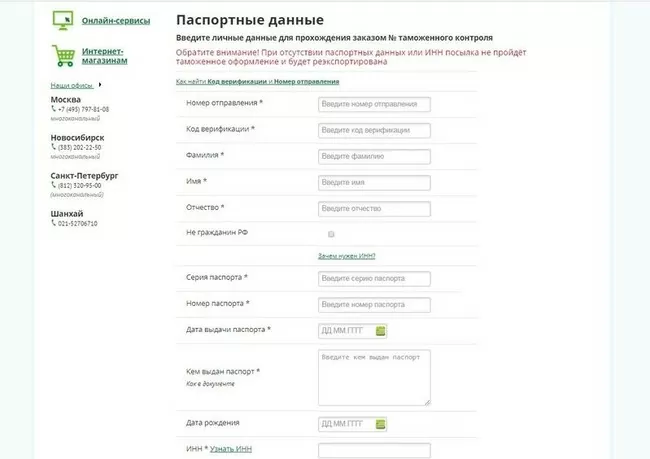Click the Online-services monitor icon

(x=62, y=21)
